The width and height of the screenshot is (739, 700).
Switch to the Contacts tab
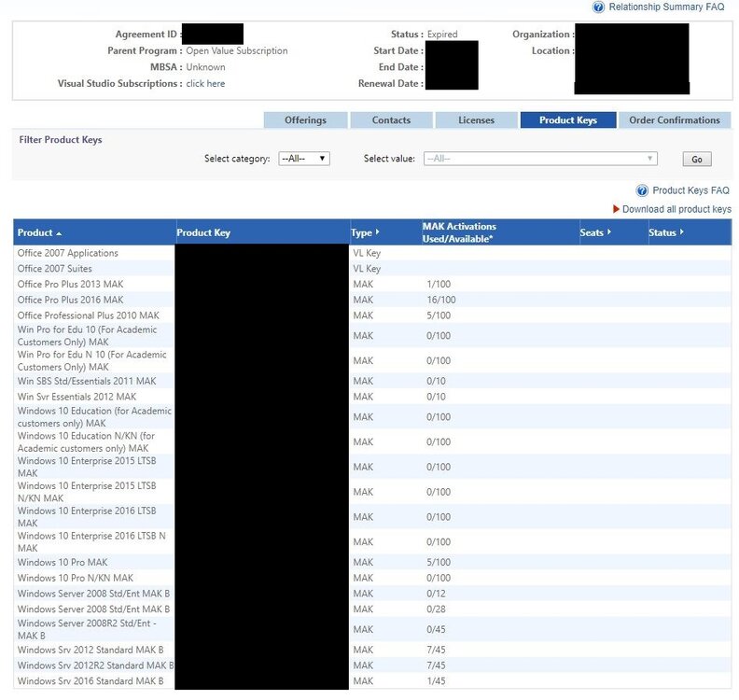(391, 120)
